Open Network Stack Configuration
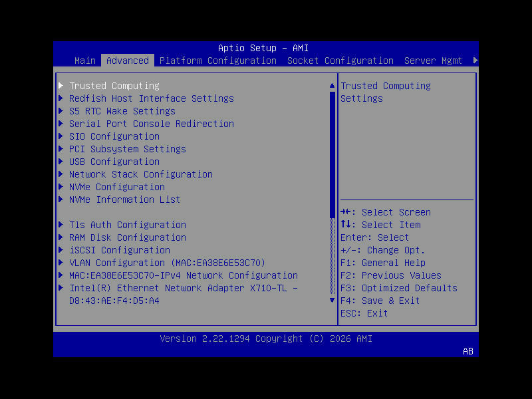 click(141, 174)
